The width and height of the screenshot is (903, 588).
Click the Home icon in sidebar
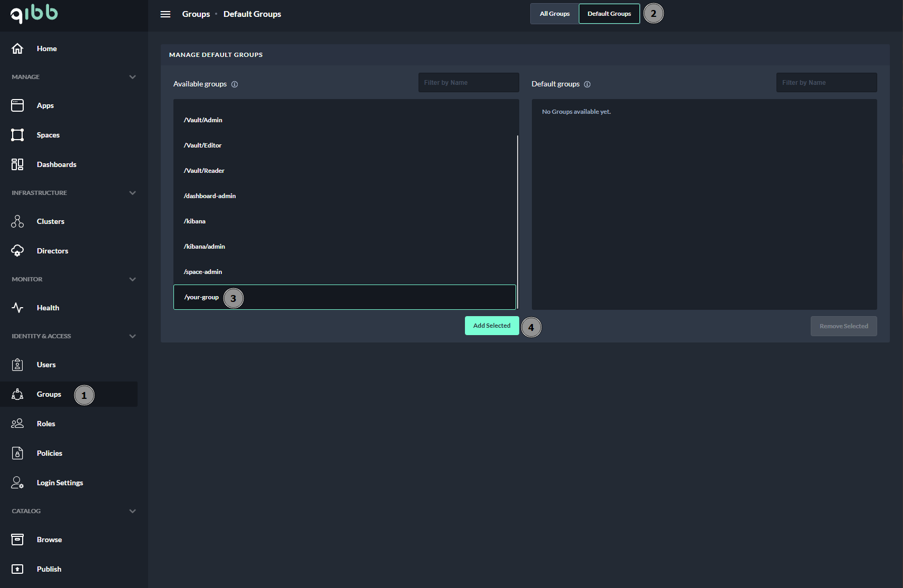(x=17, y=48)
